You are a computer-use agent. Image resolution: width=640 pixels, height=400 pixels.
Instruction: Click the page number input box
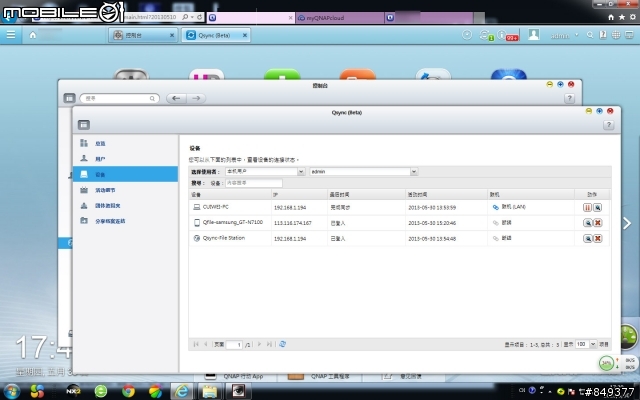click(234, 344)
